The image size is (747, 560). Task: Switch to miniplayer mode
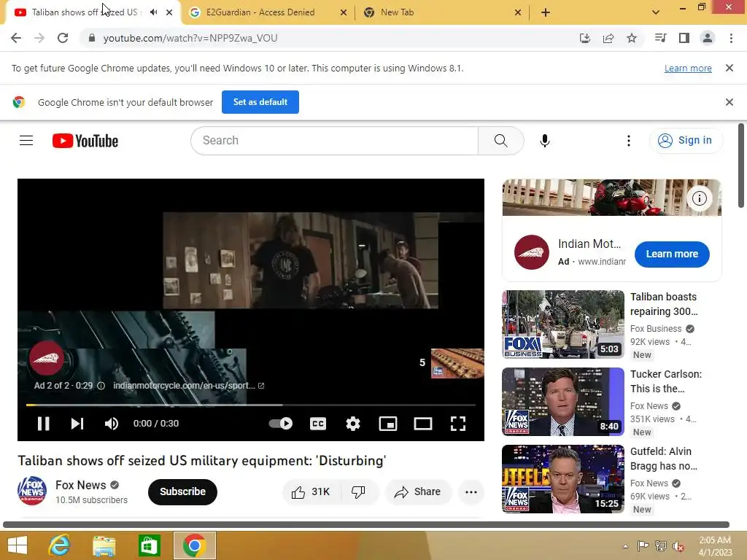pos(388,424)
